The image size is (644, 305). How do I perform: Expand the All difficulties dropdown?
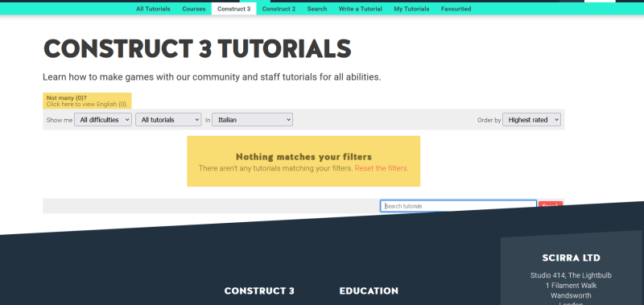click(x=103, y=120)
